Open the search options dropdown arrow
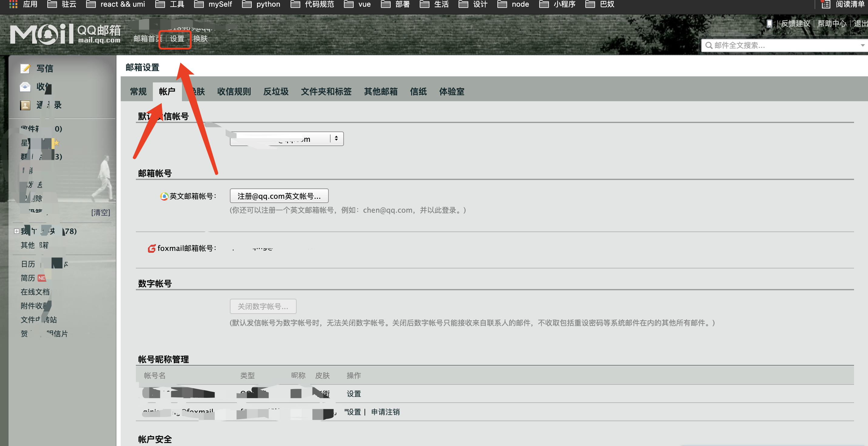Image resolution: width=868 pixels, height=446 pixels. pyautogui.click(x=862, y=45)
